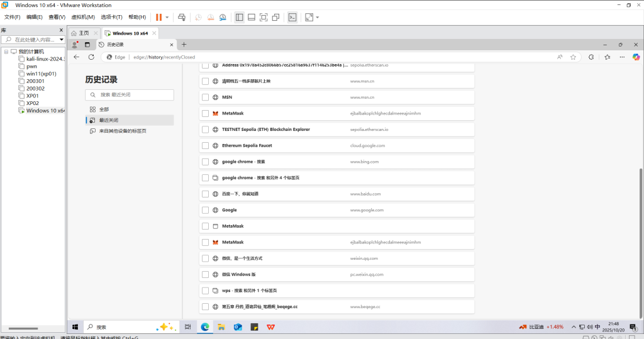Select 全部 in history sidebar
644x339 pixels.
click(104, 109)
